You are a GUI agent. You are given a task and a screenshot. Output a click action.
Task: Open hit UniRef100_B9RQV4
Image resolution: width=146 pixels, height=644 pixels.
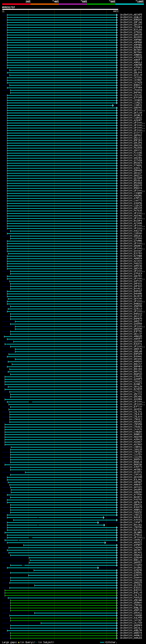pyautogui.click(x=131, y=20)
